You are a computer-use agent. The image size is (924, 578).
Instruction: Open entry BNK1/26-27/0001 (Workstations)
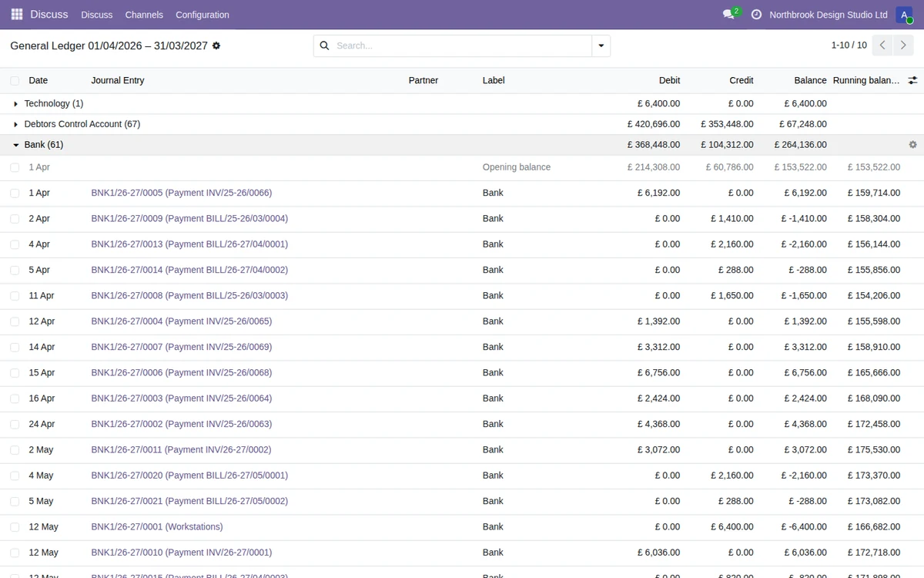pos(157,527)
